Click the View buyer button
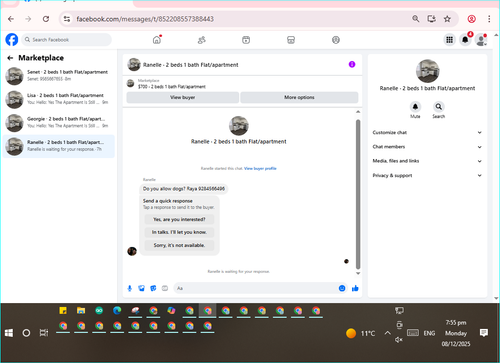The width and height of the screenshot is (500, 363). (x=183, y=97)
